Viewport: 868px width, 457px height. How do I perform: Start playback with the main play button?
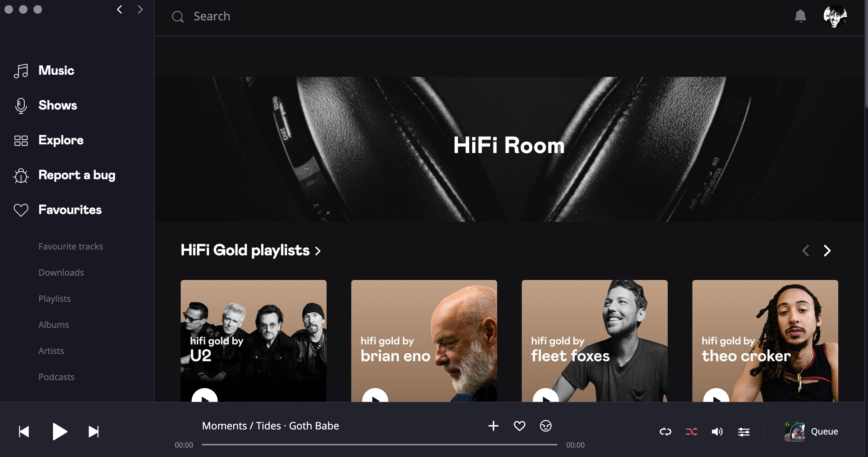[60, 432]
